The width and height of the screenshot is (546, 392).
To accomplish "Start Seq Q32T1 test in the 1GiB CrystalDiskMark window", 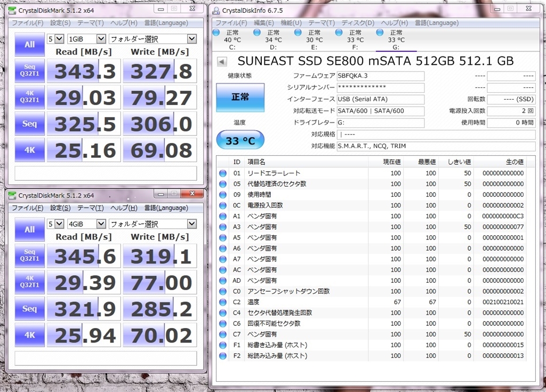I will [x=30, y=71].
